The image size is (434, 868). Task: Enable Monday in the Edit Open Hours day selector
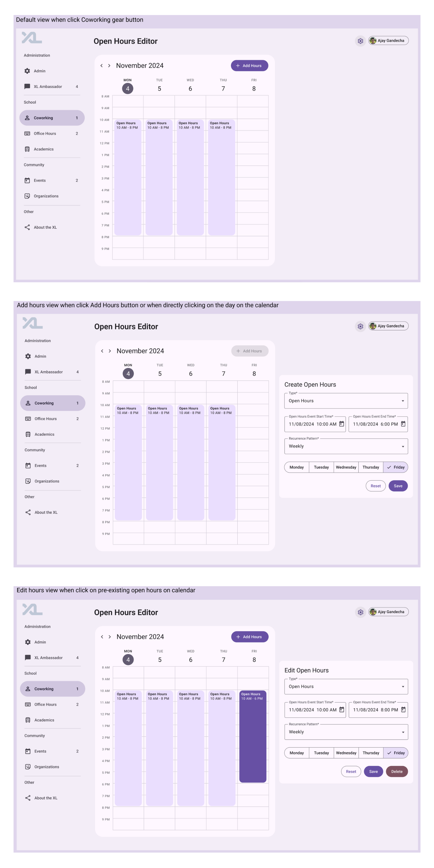297,753
